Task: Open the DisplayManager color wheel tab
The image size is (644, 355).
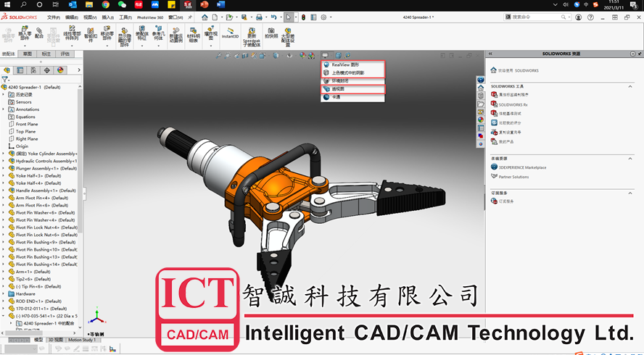Action: (60, 70)
